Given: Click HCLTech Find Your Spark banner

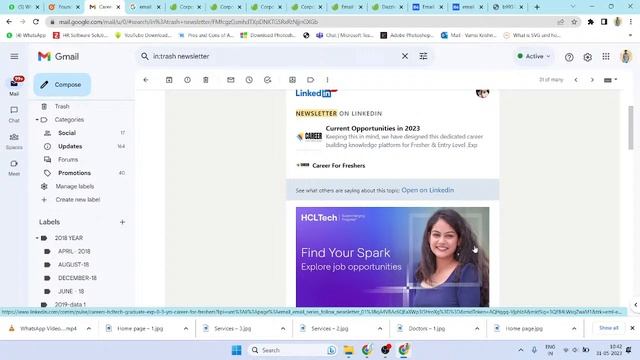Looking at the screenshot, I should [x=392, y=257].
